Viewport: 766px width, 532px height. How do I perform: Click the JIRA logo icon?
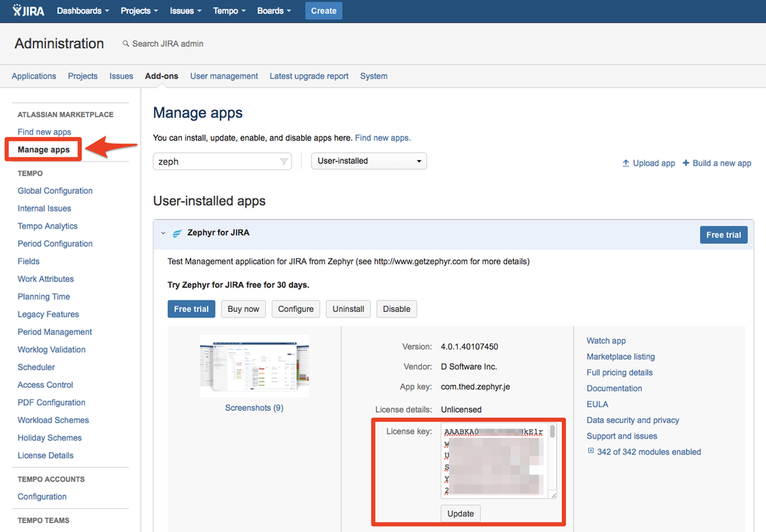(18, 11)
